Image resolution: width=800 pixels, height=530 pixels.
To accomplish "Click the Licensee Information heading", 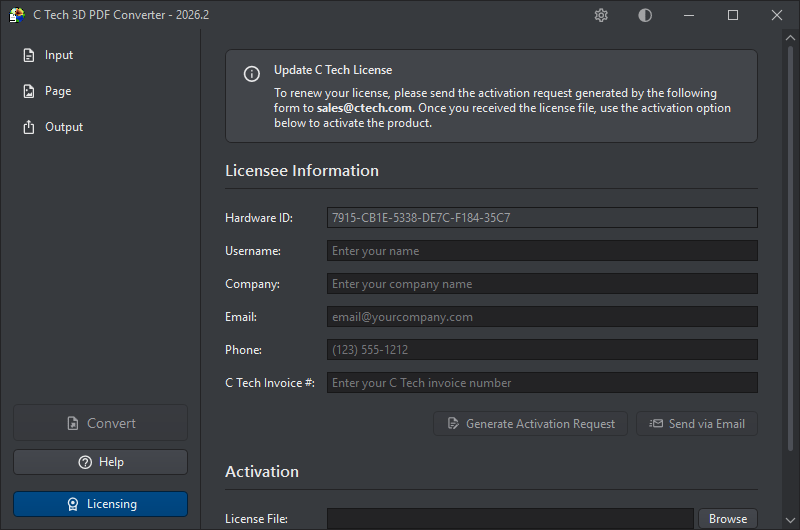I will pyautogui.click(x=302, y=170).
